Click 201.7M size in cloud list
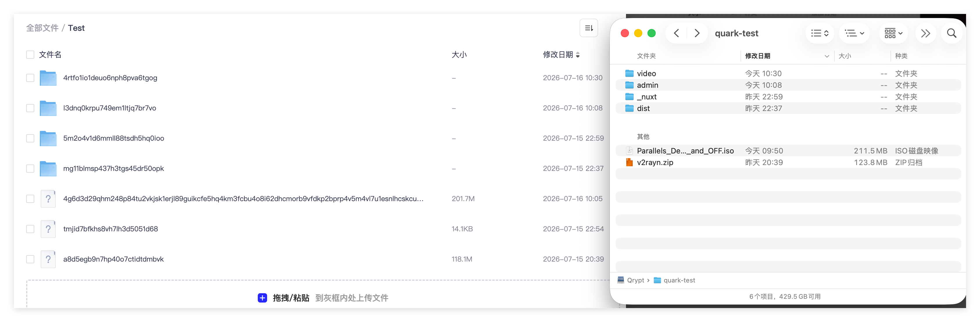The width and height of the screenshot is (980, 322). tap(463, 199)
